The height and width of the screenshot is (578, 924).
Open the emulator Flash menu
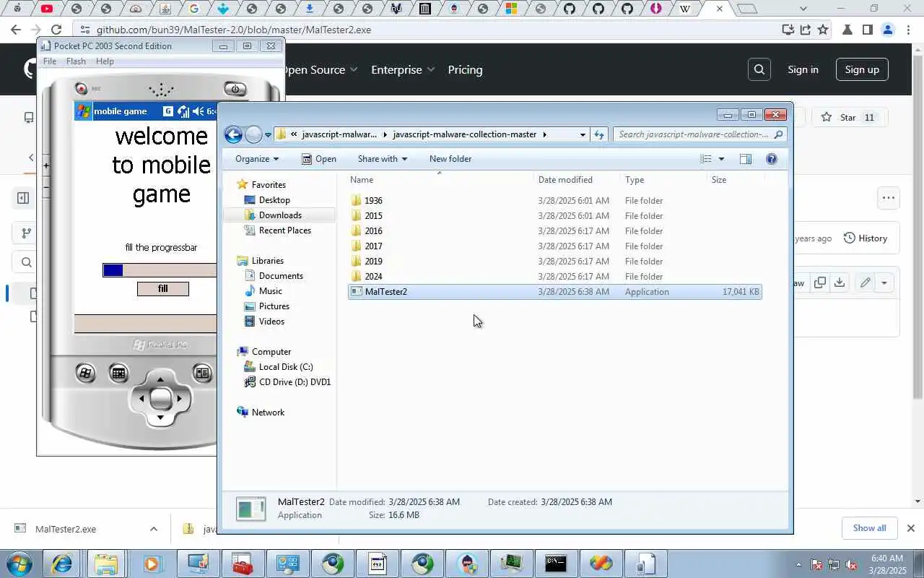coord(76,61)
